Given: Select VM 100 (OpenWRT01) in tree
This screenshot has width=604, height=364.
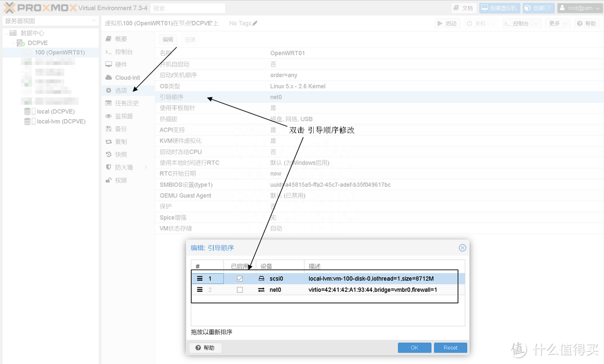Looking at the screenshot, I should [60, 53].
